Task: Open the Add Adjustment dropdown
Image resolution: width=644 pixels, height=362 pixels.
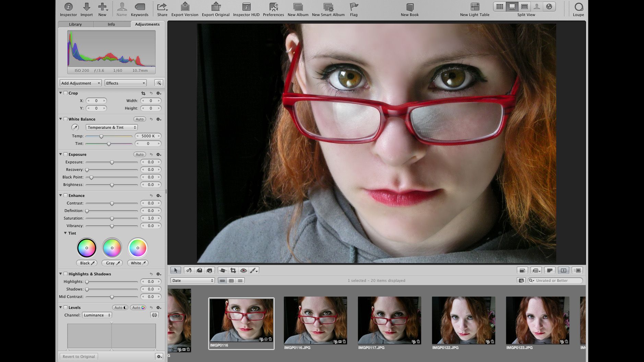Action: pyautogui.click(x=80, y=83)
